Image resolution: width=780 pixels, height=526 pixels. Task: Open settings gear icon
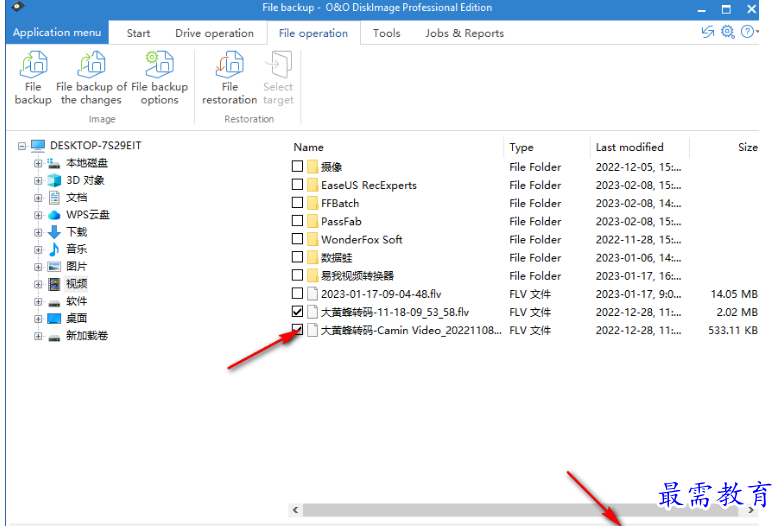pyautogui.click(x=727, y=32)
